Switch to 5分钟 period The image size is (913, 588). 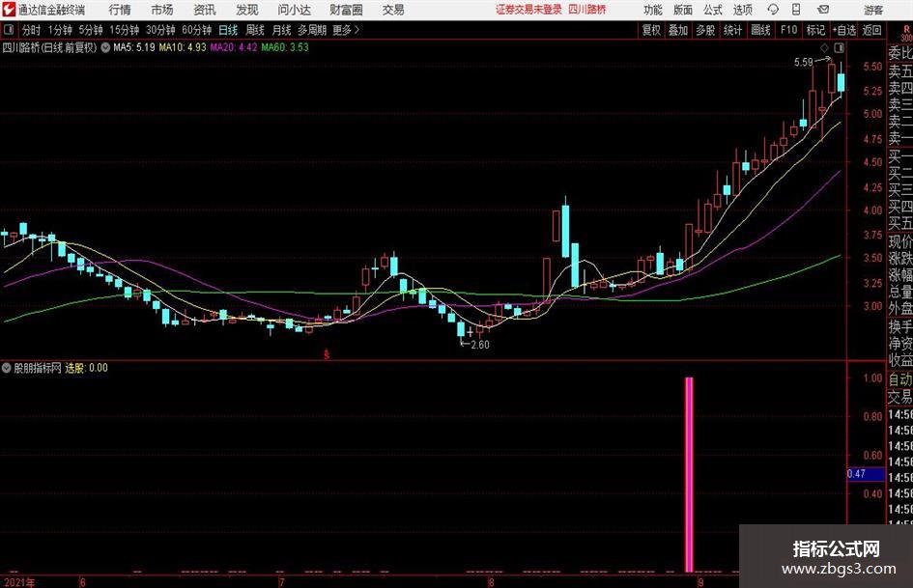(90, 30)
